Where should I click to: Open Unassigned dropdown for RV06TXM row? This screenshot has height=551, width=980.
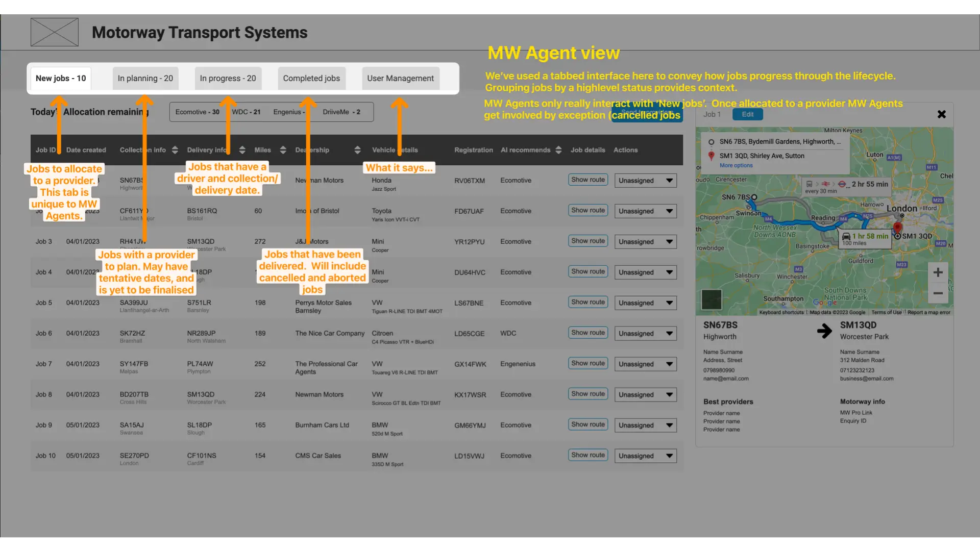646,181
